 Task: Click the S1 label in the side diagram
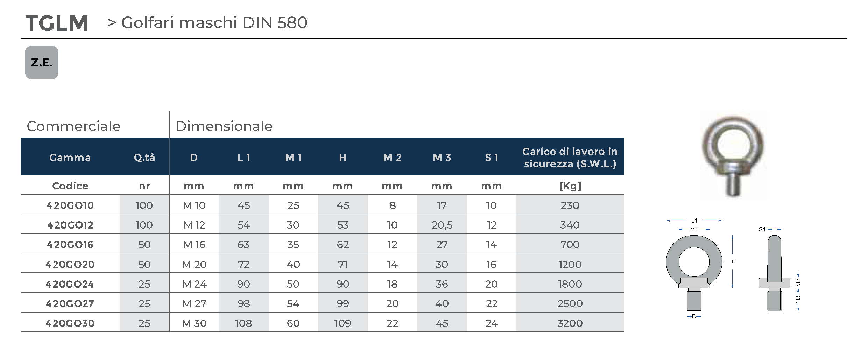(762, 229)
